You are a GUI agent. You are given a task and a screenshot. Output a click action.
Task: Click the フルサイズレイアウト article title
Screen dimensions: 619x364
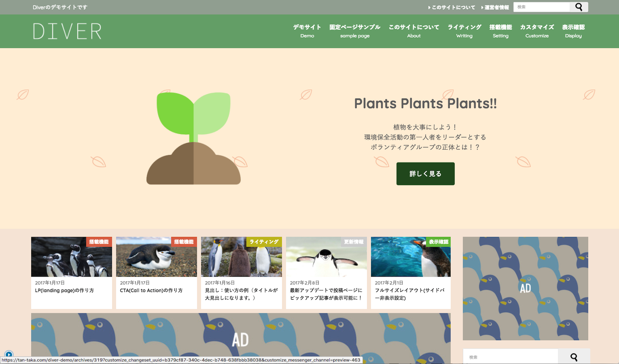(x=410, y=294)
